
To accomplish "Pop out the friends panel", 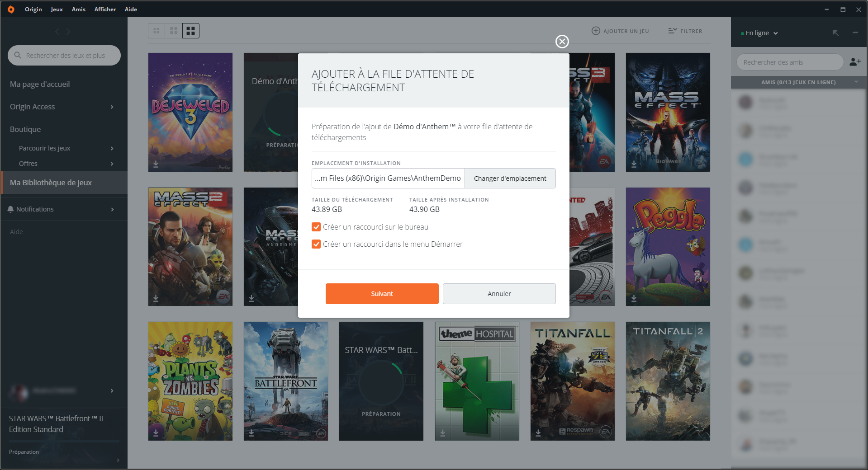I will [x=835, y=33].
